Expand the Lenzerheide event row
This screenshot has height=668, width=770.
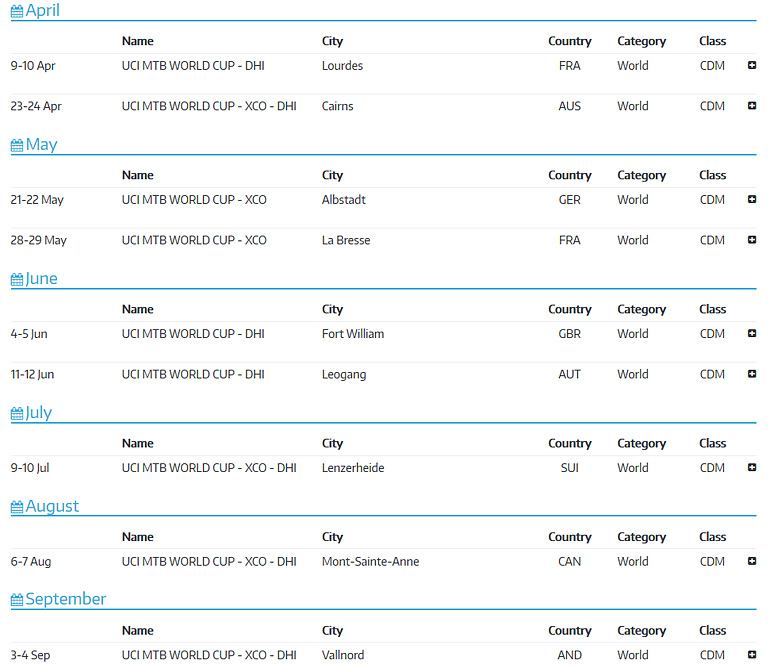click(751, 468)
